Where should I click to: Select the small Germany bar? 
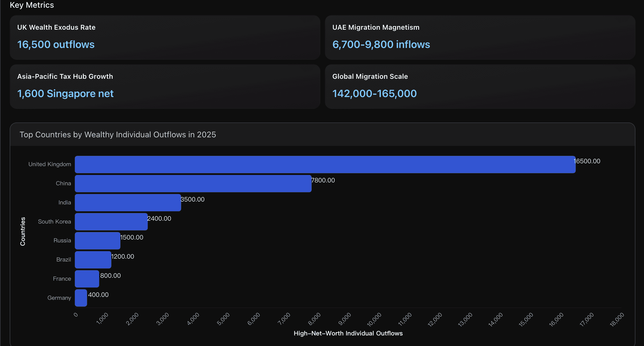click(x=81, y=298)
